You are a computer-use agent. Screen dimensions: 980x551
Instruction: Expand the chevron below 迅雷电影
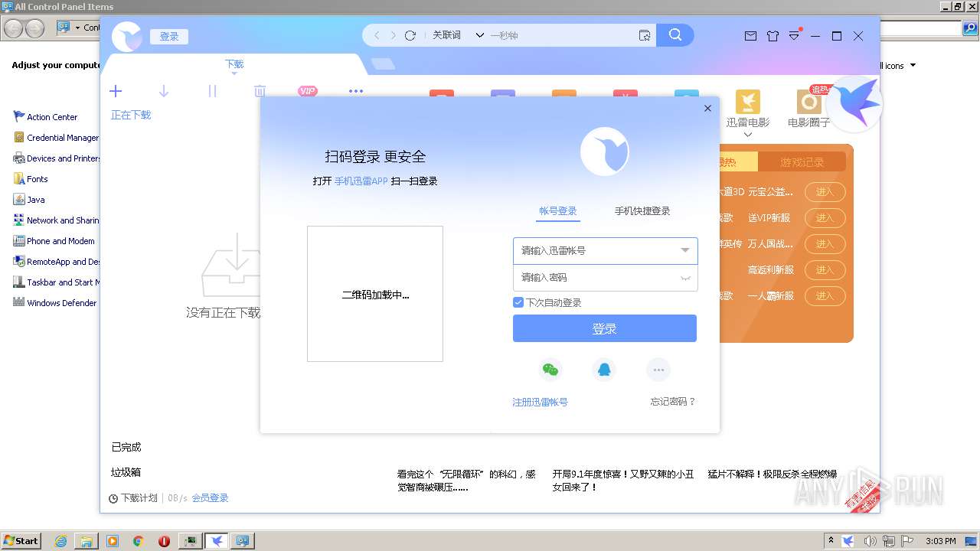click(748, 135)
